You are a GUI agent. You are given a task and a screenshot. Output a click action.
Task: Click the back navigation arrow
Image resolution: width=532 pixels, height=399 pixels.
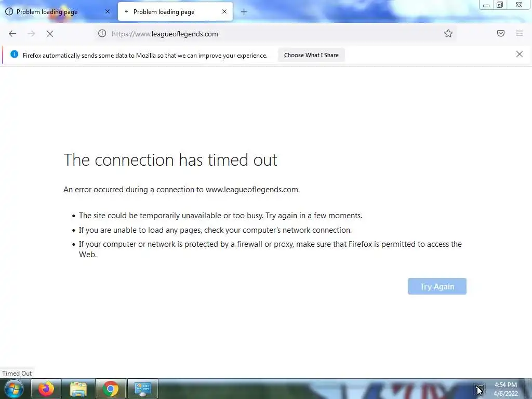12,34
